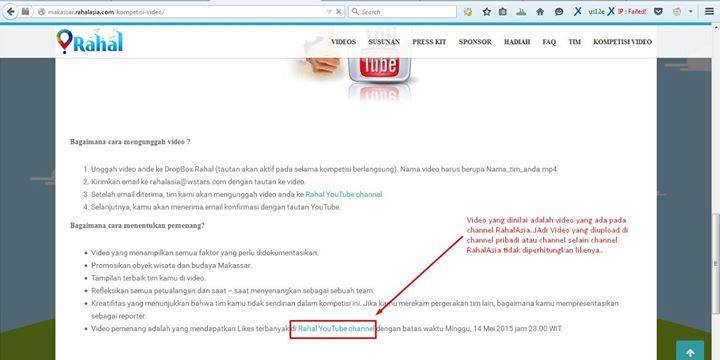
Task: Open the PRESS KIT menu item
Action: (x=429, y=42)
